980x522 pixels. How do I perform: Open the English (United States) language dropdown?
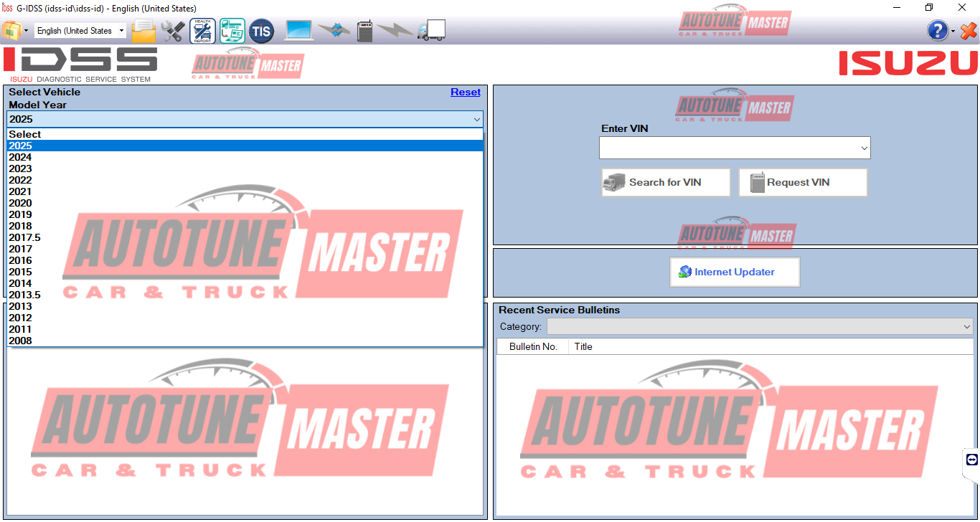point(80,31)
